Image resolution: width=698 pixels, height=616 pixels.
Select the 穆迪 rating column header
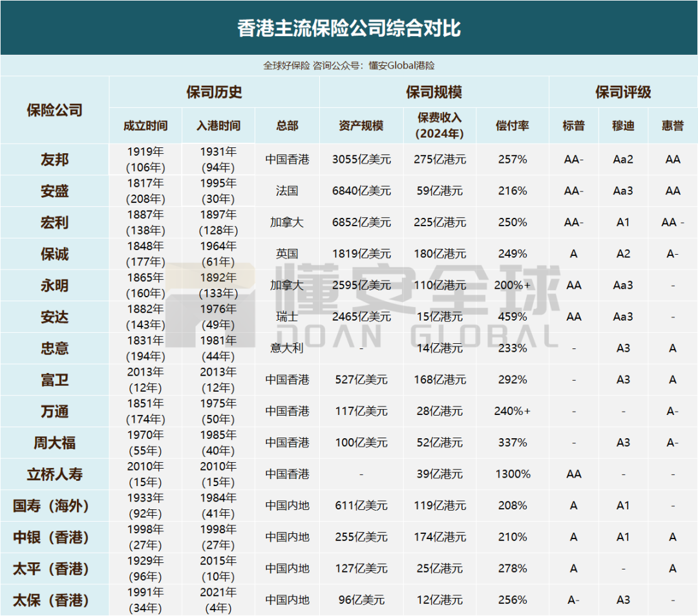[623, 126]
